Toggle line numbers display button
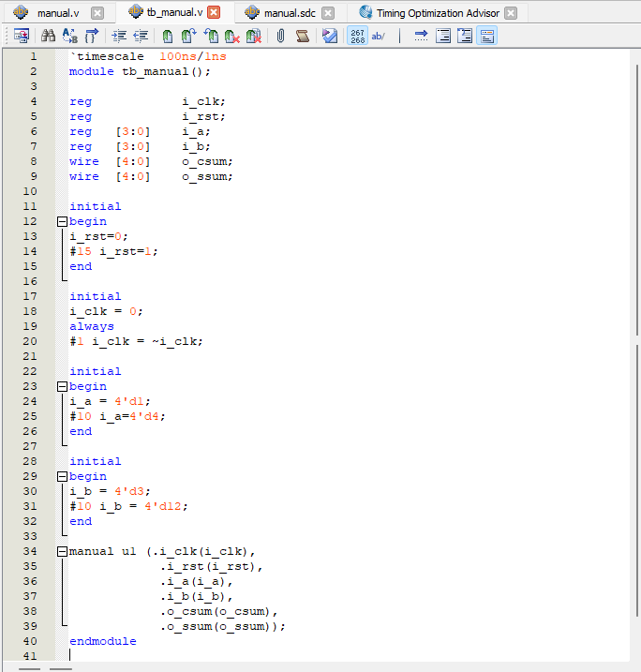Screen dimensions: 641x672 [357, 37]
